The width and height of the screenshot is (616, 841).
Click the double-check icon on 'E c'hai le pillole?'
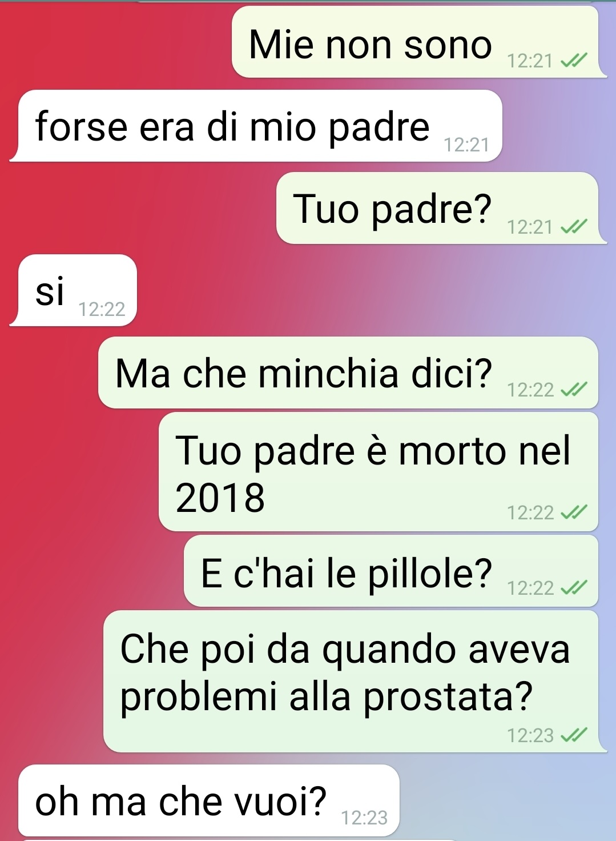point(574,588)
